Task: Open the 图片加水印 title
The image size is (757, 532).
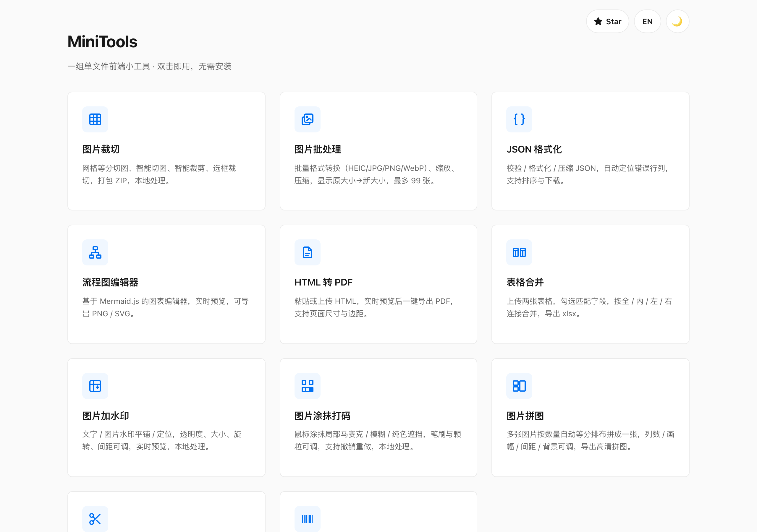Action: (106, 416)
